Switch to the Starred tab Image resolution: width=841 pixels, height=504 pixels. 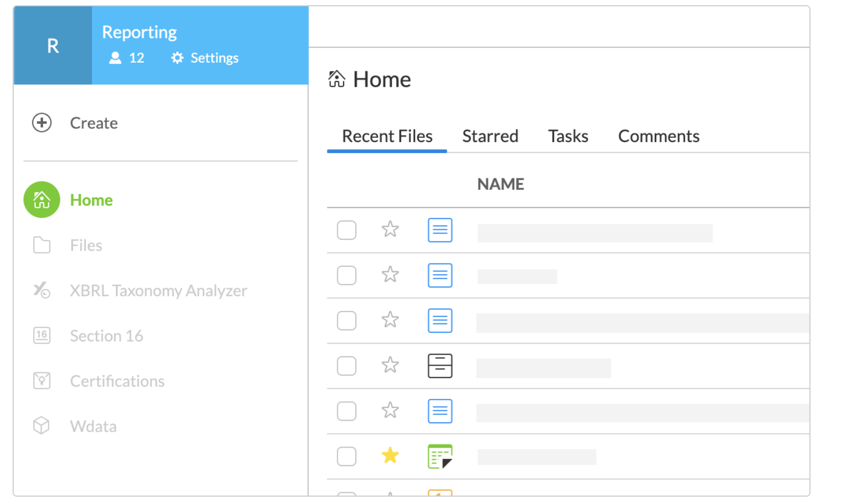pos(490,136)
